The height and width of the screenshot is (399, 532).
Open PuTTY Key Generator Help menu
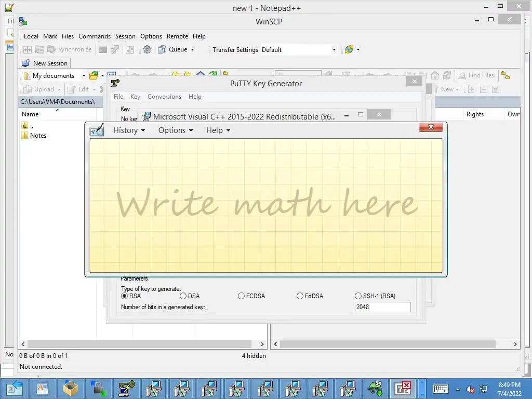pyautogui.click(x=195, y=97)
